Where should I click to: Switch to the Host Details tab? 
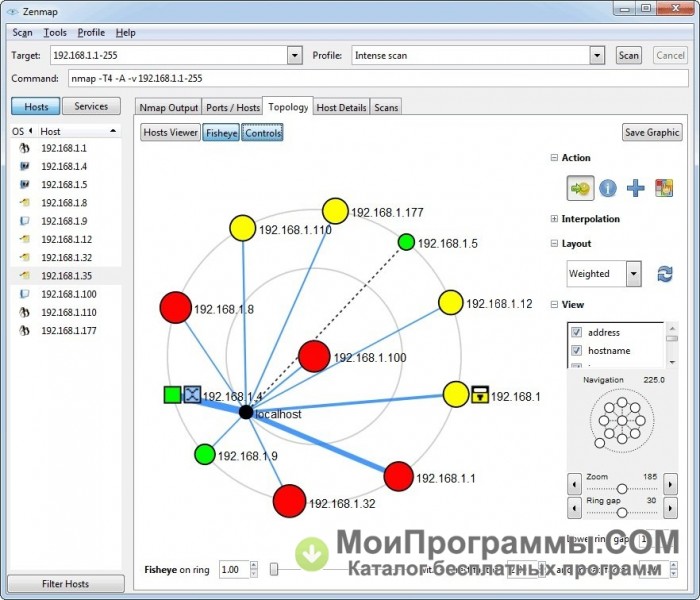341,108
